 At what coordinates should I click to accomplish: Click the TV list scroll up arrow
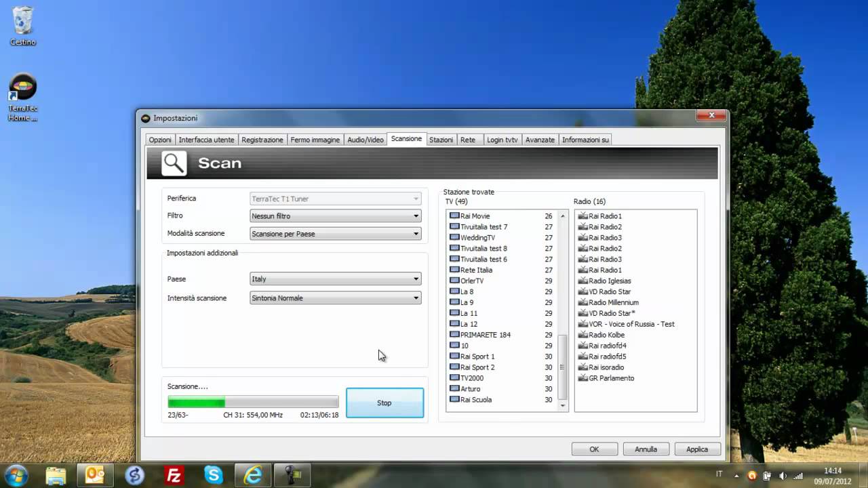[x=562, y=216]
